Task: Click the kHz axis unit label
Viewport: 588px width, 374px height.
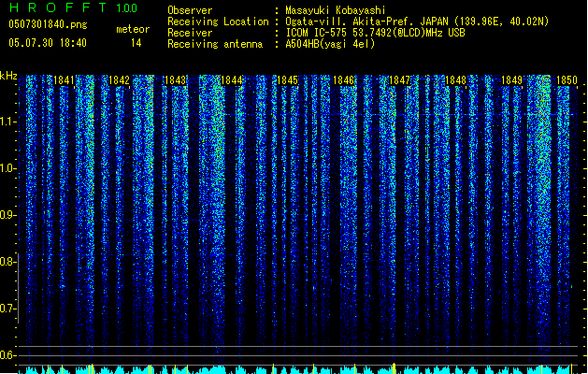Action: point(8,76)
